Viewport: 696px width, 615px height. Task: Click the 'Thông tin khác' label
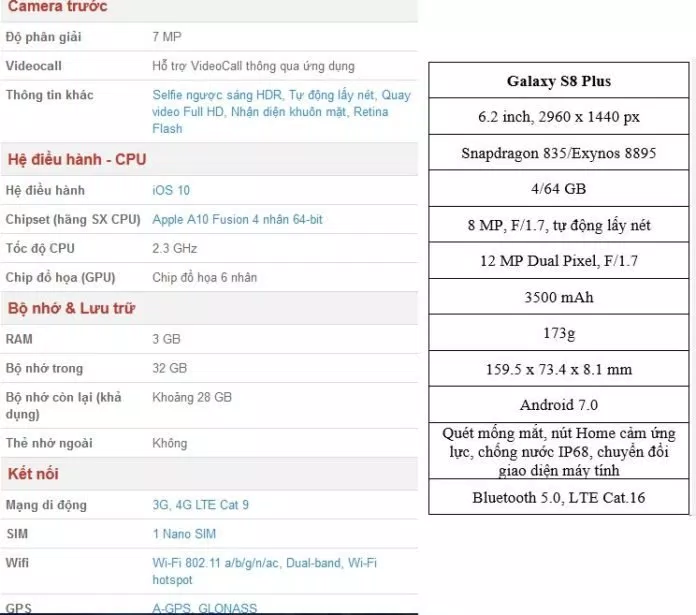click(x=50, y=95)
